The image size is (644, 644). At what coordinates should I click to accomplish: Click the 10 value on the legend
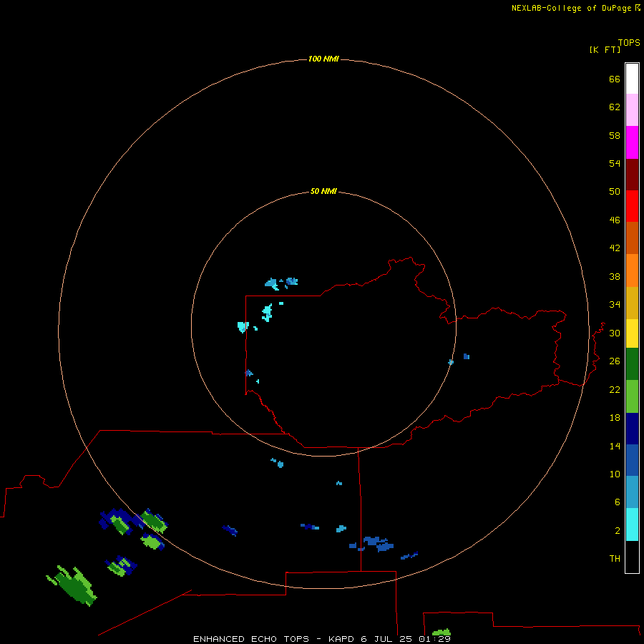click(615, 474)
